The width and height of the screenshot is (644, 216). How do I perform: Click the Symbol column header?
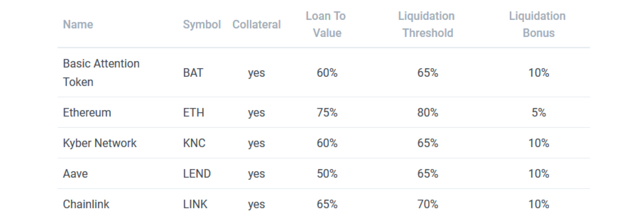[x=202, y=25]
